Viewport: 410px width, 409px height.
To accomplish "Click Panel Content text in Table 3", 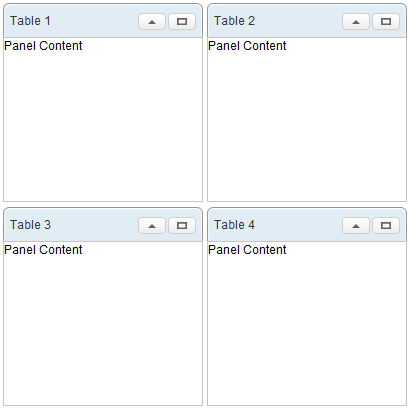I will tap(43, 250).
